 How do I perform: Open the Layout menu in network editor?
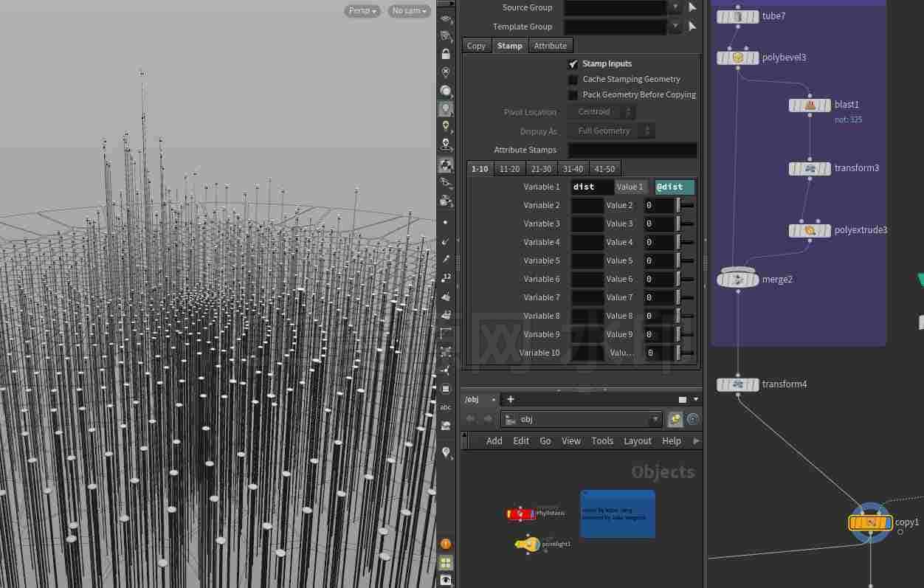(x=638, y=440)
